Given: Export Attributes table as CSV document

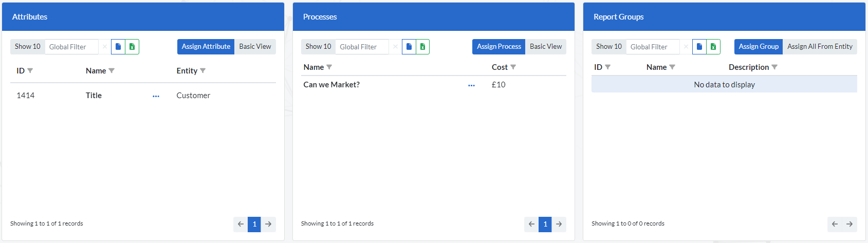Looking at the screenshot, I should click(118, 47).
